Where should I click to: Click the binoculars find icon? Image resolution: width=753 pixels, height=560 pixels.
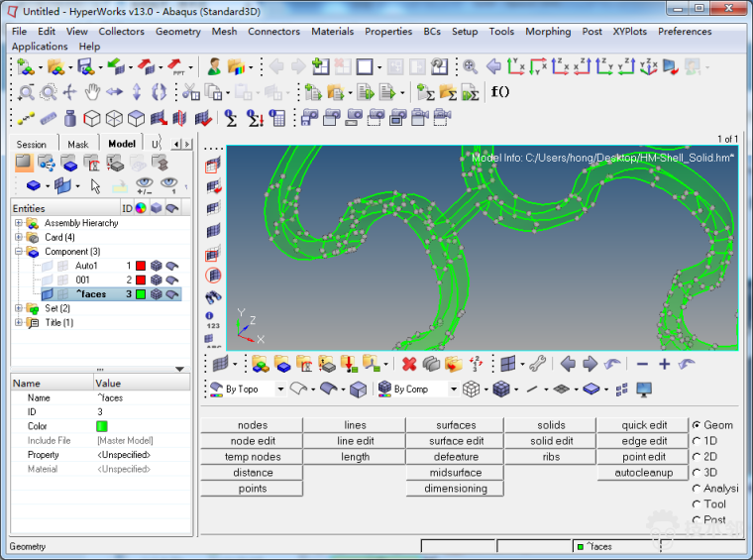tap(213, 296)
